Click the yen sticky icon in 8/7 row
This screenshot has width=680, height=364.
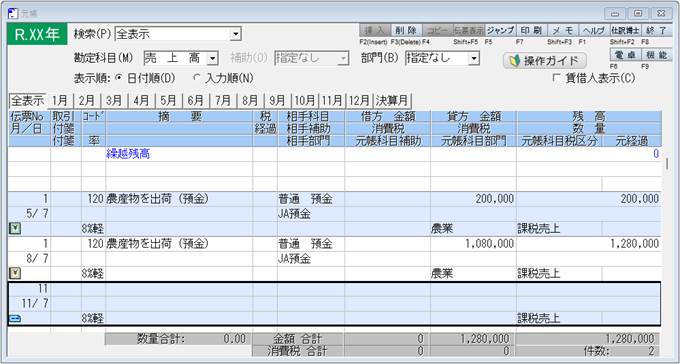(15, 273)
